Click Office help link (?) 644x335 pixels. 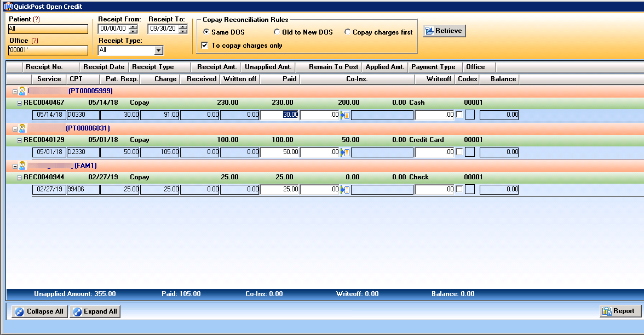coord(34,41)
